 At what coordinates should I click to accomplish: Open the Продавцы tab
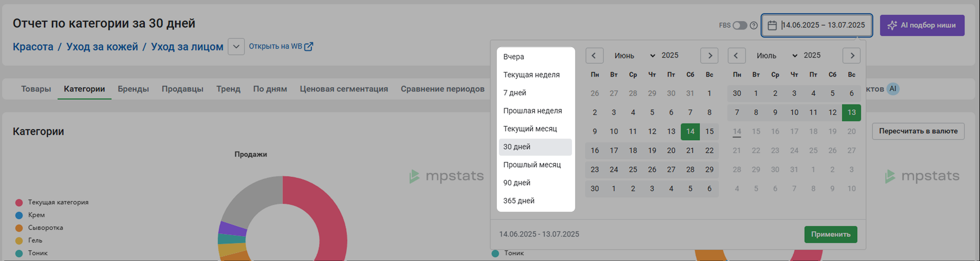183,89
